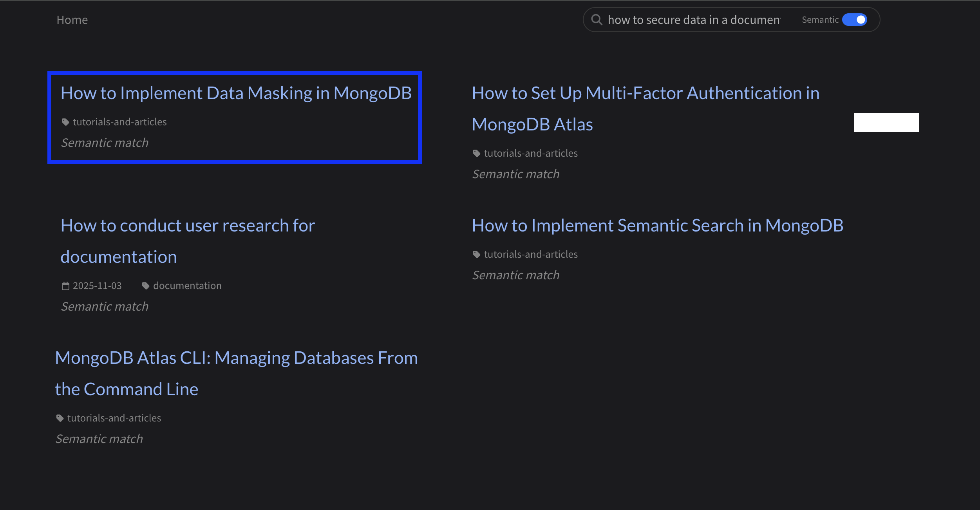980x510 pixels.
Task: Focus the search query input field
Action: point(694,20)
